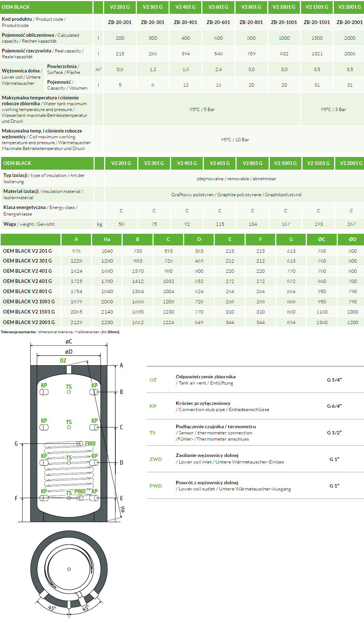364x627 pixels.
Task: Click the weight value 267
Action: tap(351, 224)
